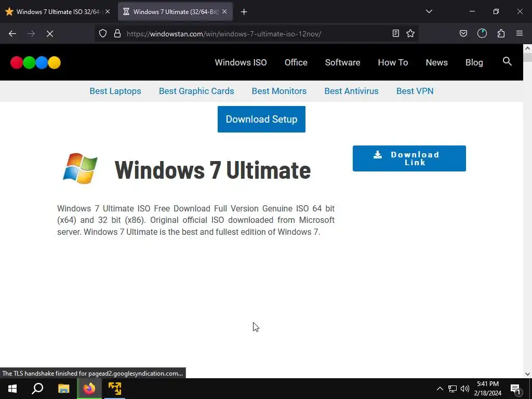Open the volume speaker tray icon
The height and width of the screenshot is (399, 532).
click(465, 389)
